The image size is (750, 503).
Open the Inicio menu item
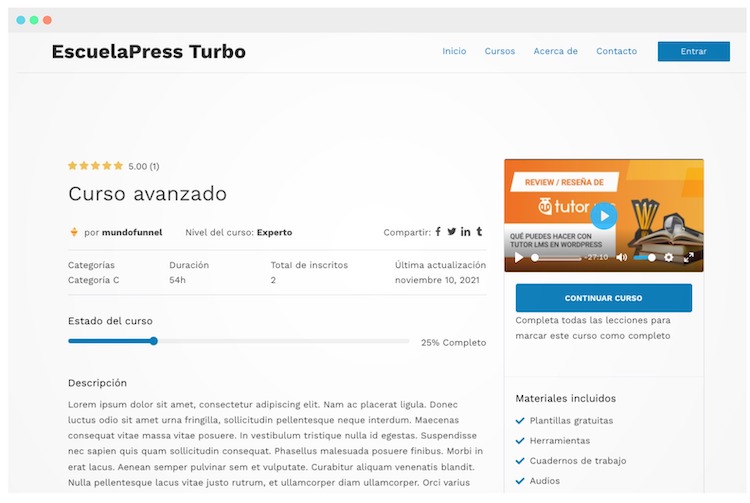point(454,51)
